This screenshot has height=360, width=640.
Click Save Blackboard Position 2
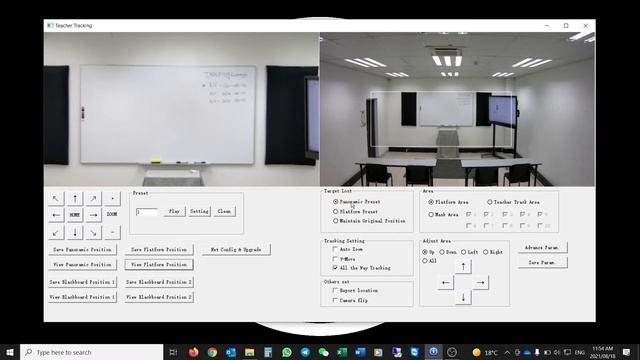click(x=159, y=282)
